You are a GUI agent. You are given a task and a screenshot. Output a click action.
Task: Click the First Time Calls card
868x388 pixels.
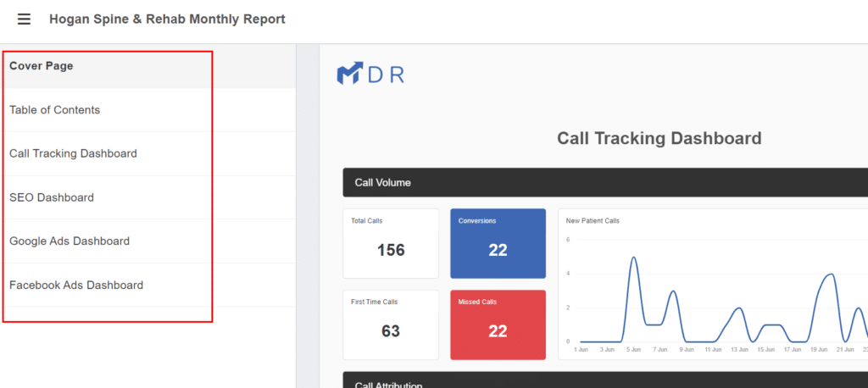click(391, 324)
